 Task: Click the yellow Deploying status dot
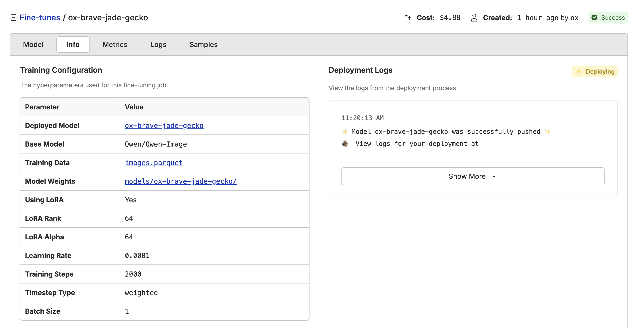(x=578, y=72)
